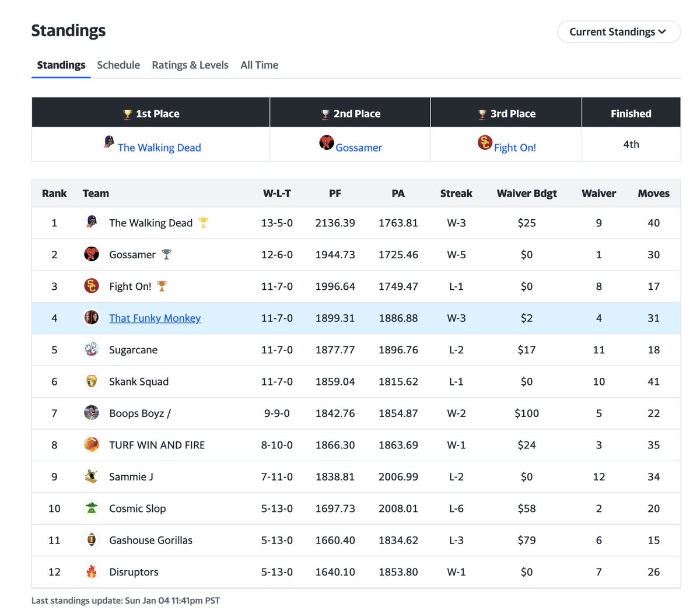700x614 pixels.
Task: Click the TURF WIN AND FIRE team name
Action: click(157, 445)
